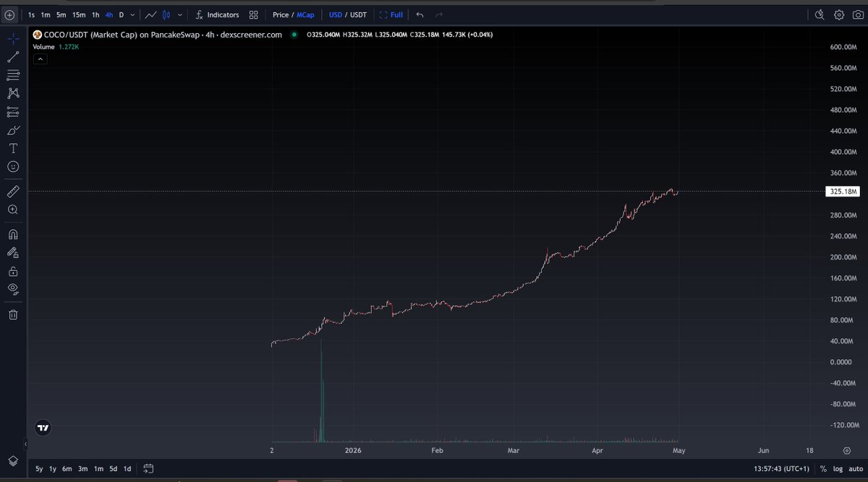
Task: Set range to 1y
Action: pos(53,469)
